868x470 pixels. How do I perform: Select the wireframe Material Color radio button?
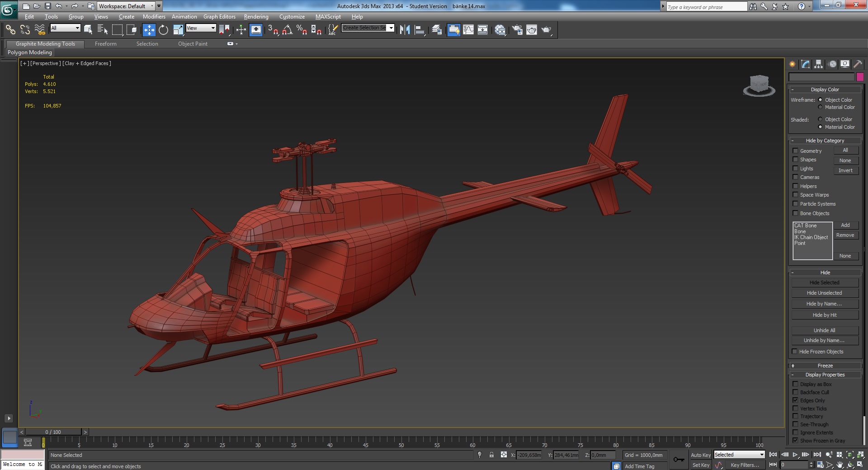820,107
